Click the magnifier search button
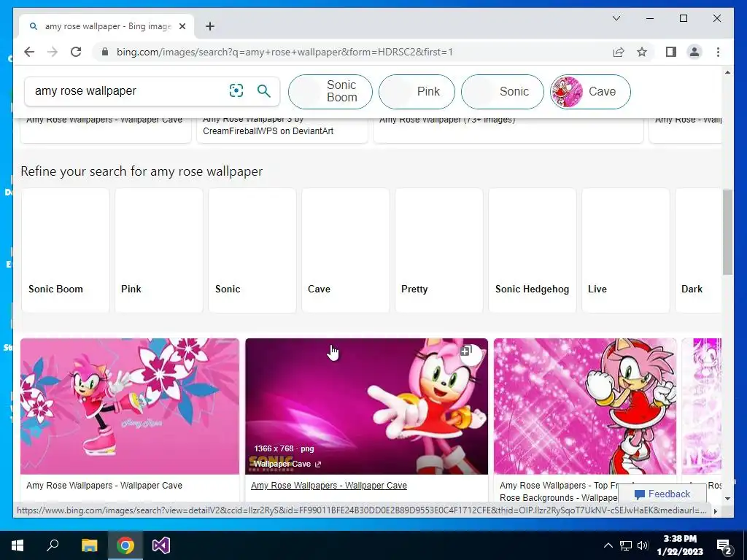The width and height of the screenshot is (747, 560). (x=264, y=90)
